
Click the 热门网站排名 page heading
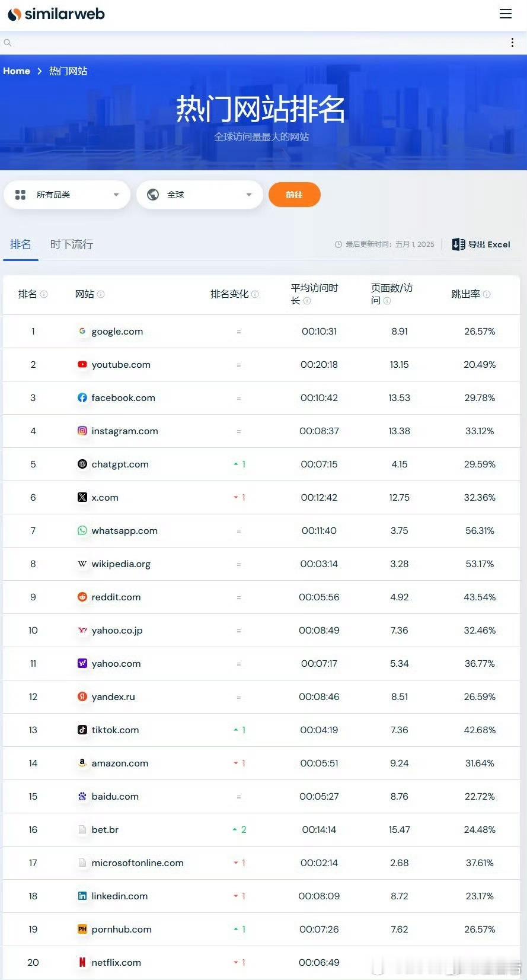pyautogui.click(x=261, y=109)
